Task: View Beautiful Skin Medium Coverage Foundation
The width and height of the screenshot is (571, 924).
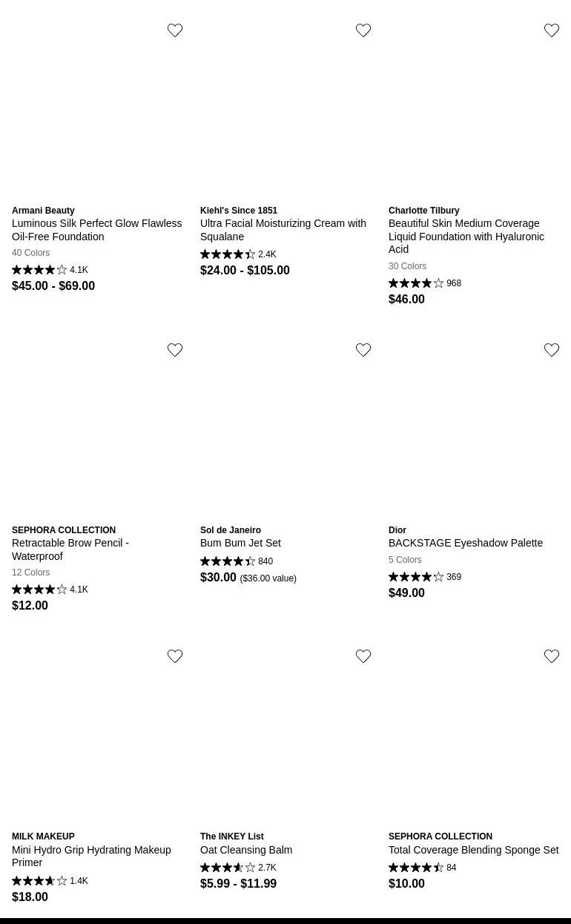Action: pos(466,236)
